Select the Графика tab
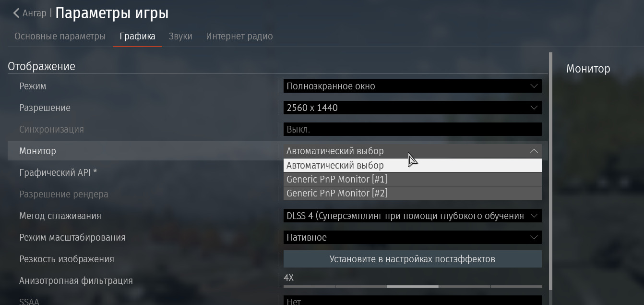This screenshot has width=644, height=305. tap(138, 37)
